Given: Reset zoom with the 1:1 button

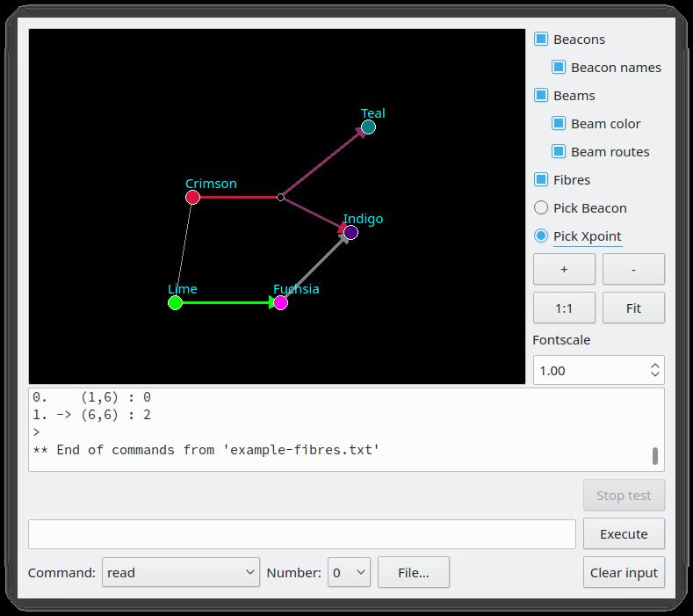Looking at the screenshot, I should tap(564, 308).
